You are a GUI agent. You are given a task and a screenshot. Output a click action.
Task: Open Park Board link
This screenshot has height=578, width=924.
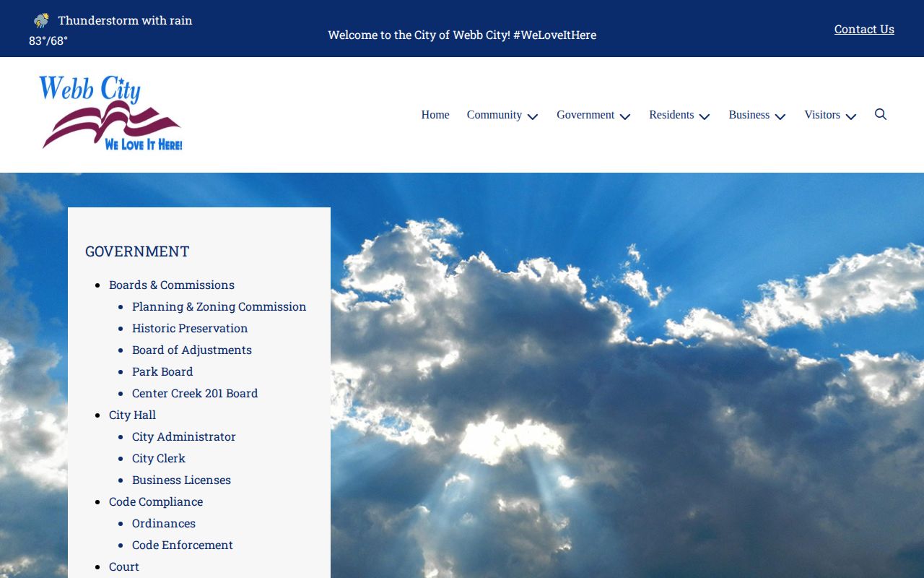[162, 371]
